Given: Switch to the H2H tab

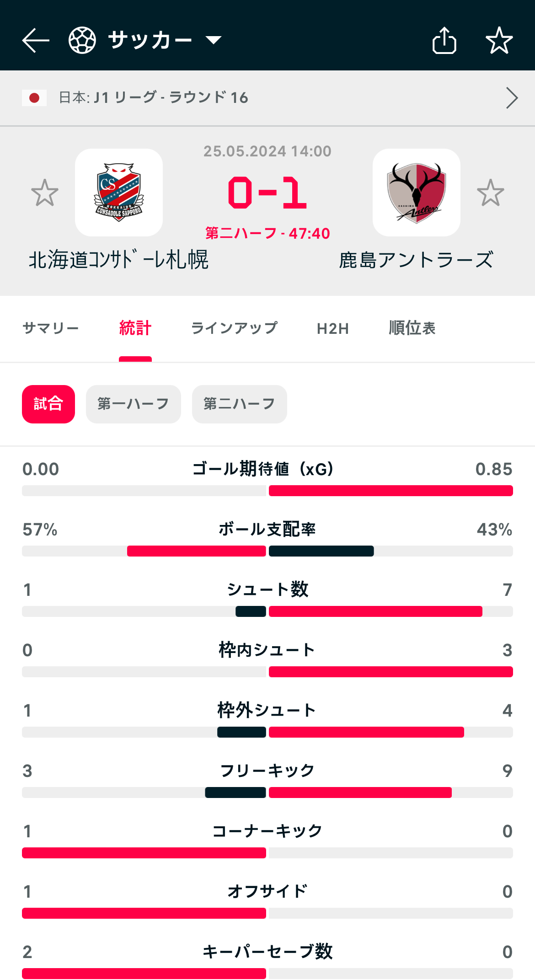Looking at the screenshot, I should [x=333, y=328].
